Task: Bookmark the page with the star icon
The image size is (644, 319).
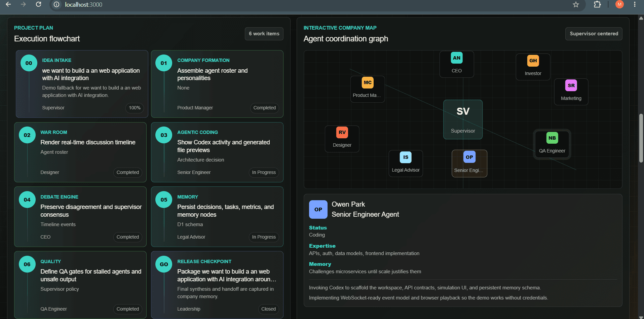Action: pos(576,5)
